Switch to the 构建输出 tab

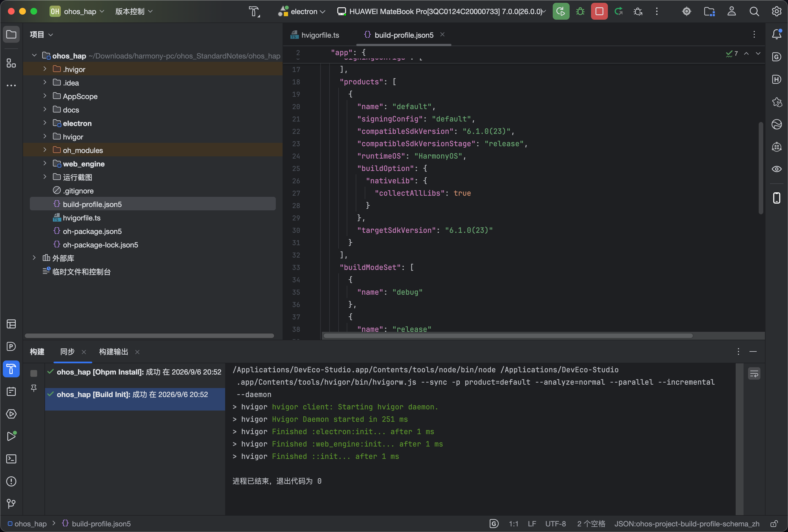coord(113,352)
